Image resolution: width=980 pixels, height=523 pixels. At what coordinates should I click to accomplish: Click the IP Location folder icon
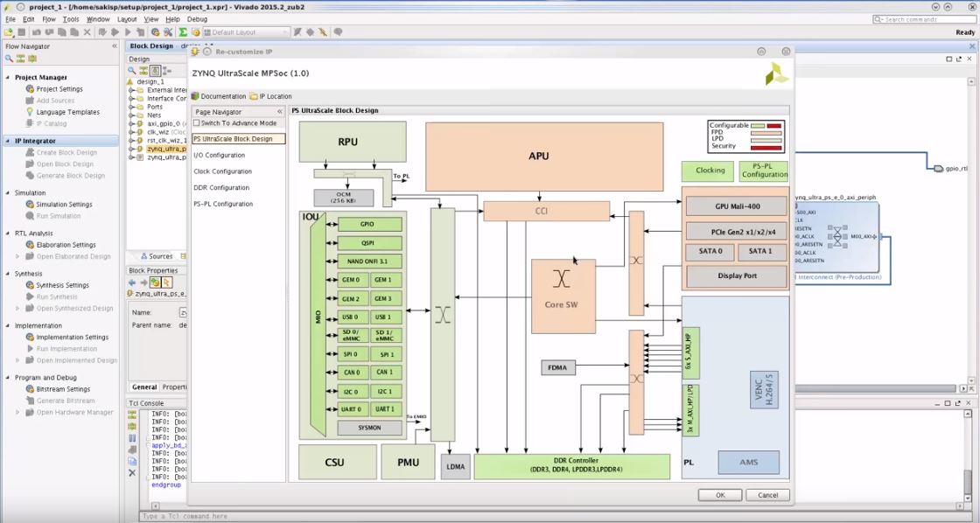tap(254, 96)
